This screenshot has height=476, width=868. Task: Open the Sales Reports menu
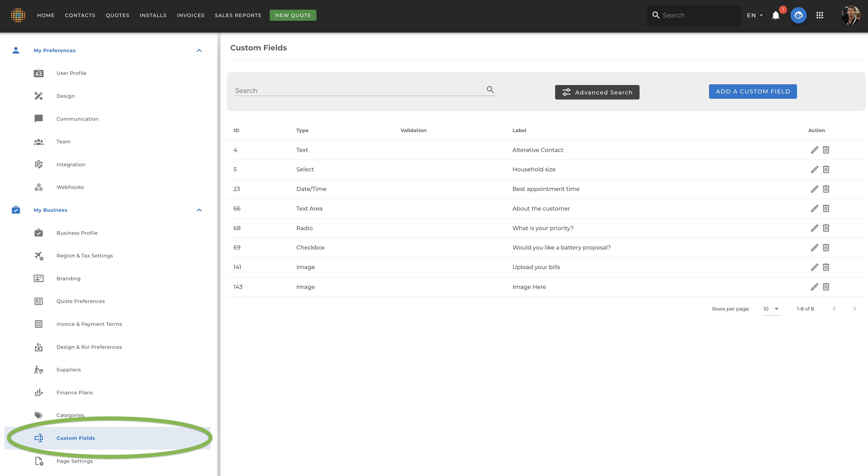tap(238, 16)
